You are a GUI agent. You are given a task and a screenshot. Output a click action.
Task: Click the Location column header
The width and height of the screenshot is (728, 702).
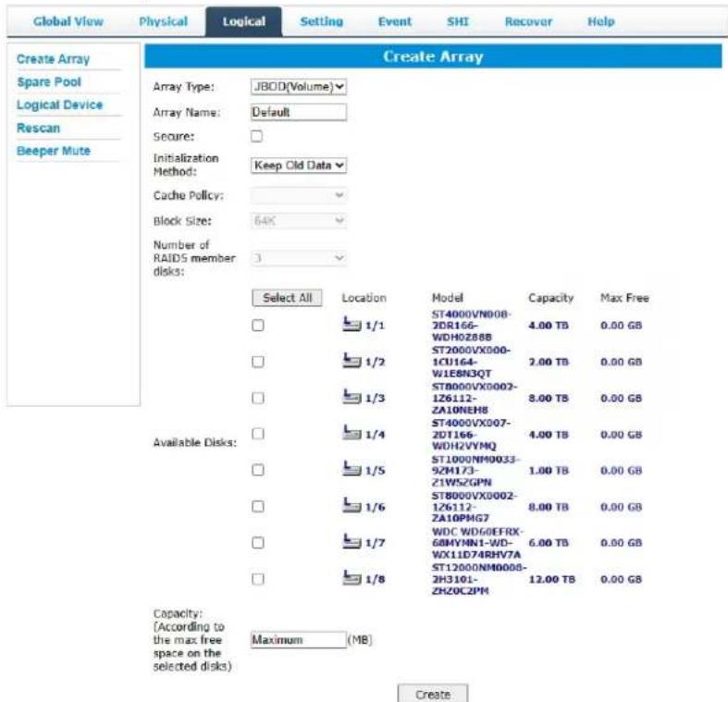point(364,298)
